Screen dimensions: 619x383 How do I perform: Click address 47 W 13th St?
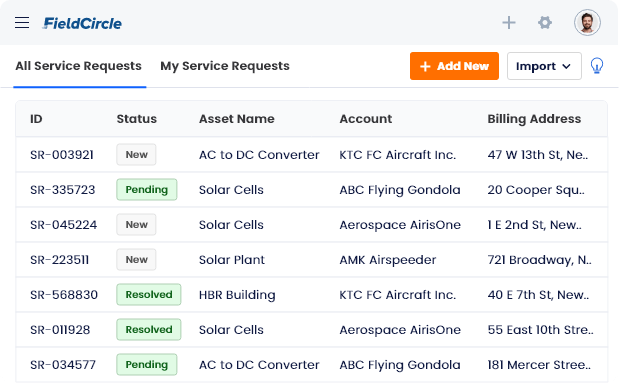point(538,155)
